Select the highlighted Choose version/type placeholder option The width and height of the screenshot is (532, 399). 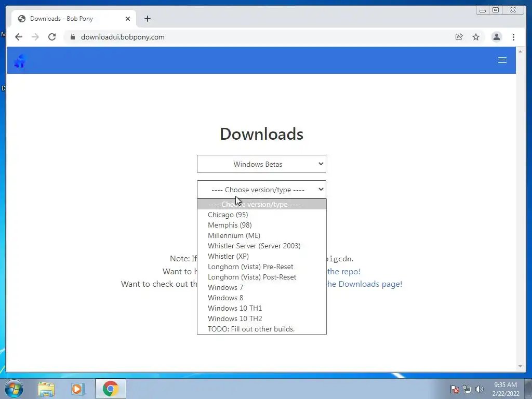pos(262,204)
